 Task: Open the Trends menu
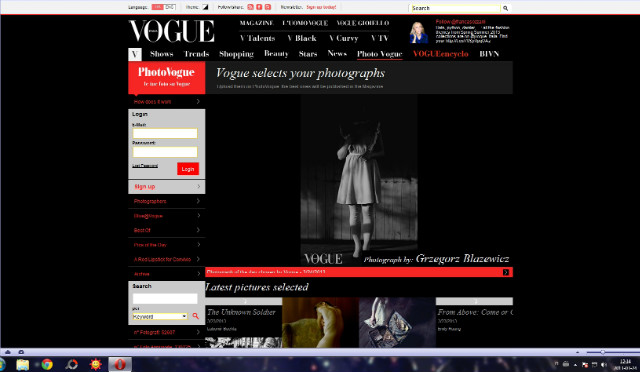coord(196,54)
